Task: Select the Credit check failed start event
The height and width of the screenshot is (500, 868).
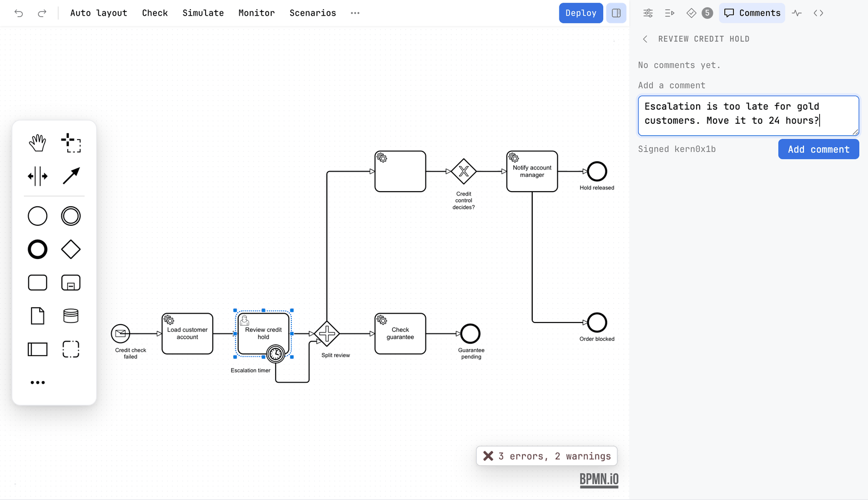Action: 120,333
